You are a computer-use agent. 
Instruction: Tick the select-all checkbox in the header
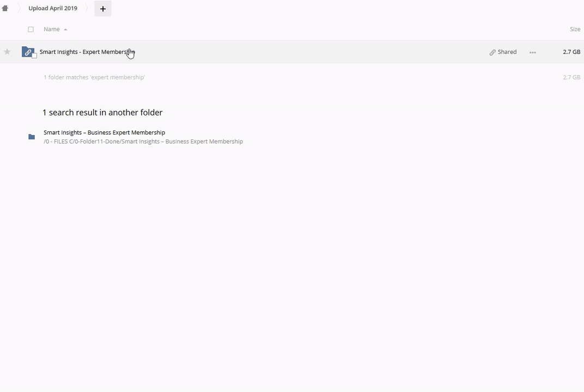point(31,29)
